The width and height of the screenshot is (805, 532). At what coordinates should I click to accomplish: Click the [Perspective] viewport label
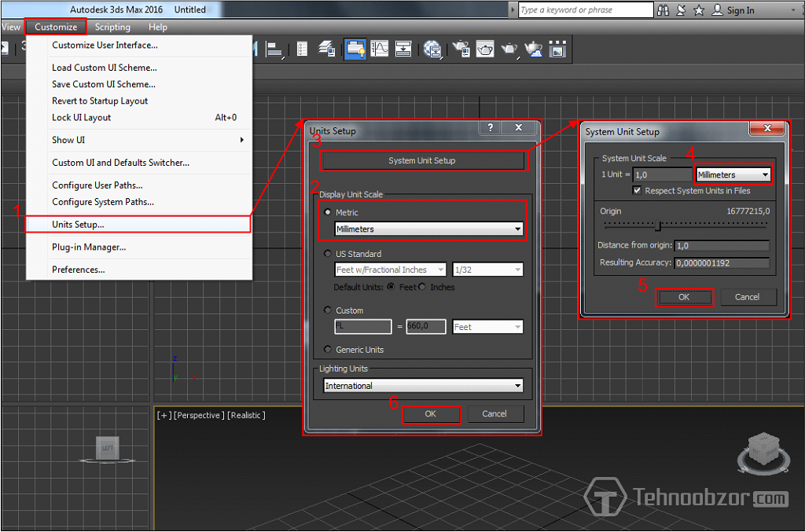pyautogui.click(x=199, y=415)
